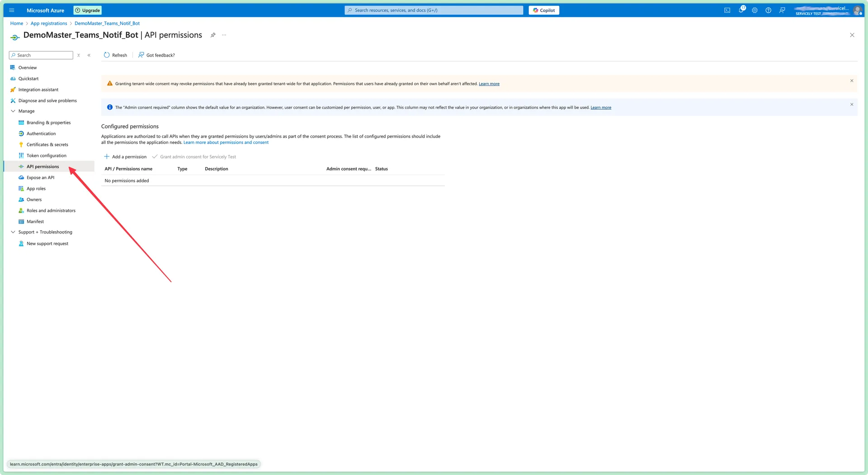Click the Got feedback icon
The height and width of the screenshot is (475, 868).
pos(141,55)
